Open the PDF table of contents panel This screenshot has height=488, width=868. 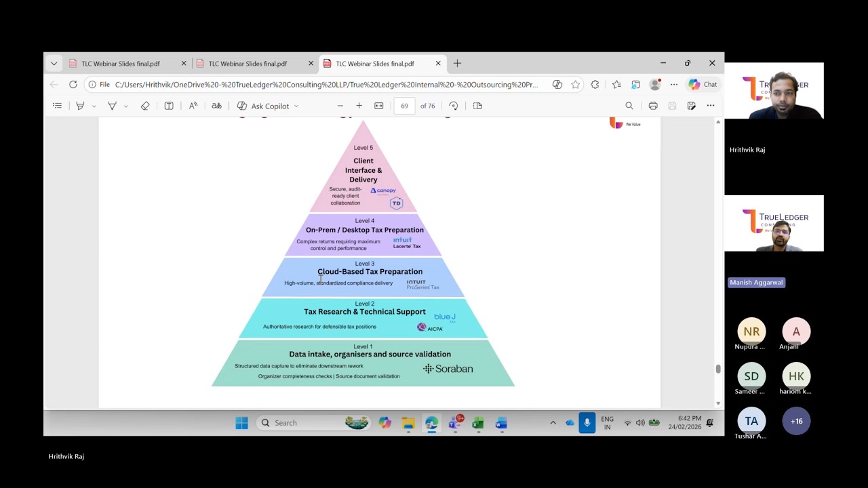click(x=57, y=106)
